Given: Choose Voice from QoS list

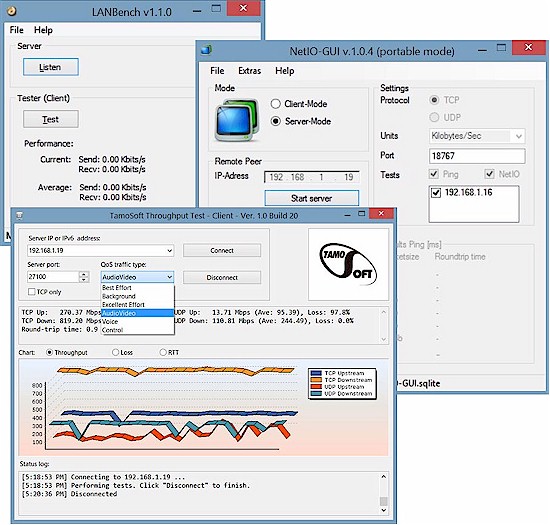Looking at the screenshot, I should (137, 322).
